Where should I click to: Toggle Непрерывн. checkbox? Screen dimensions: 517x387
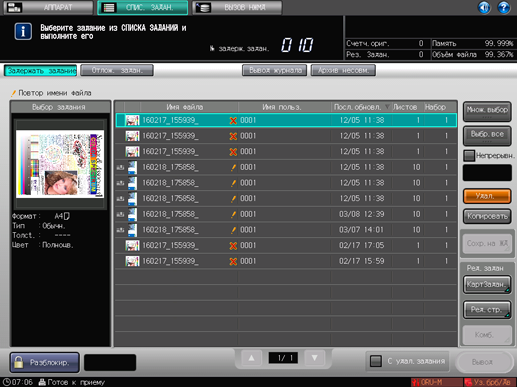tap(469, 155)
